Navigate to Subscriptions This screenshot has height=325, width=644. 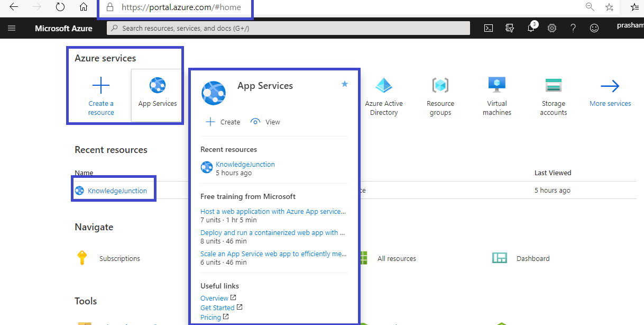[x=119, y=258]
